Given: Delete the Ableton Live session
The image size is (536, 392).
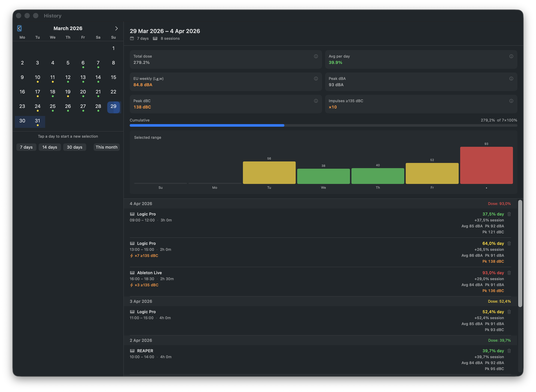Looking at the screenshot, I should 509,273.
